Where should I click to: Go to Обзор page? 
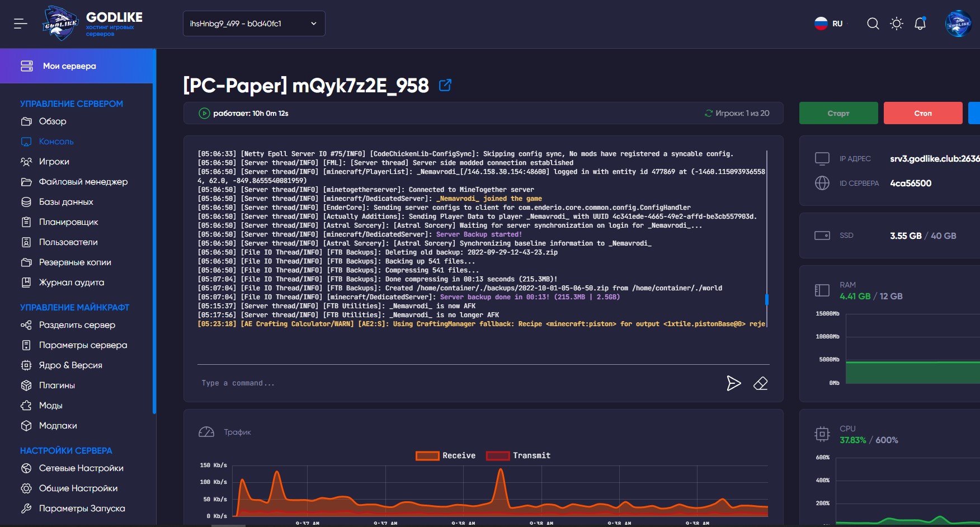click(x=53, y=121)
